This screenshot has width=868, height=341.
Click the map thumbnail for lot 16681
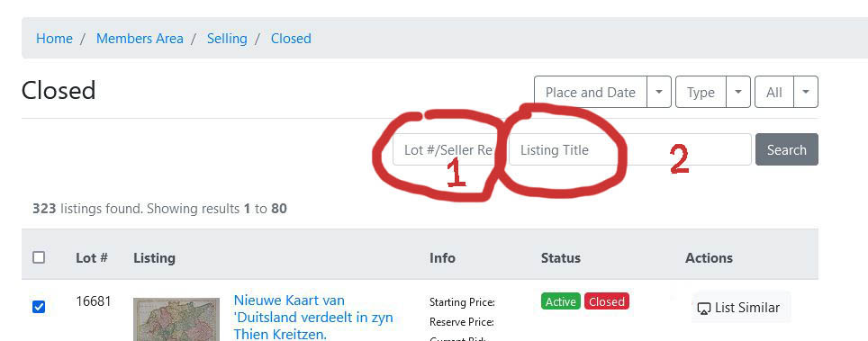click(x=176, y=319)
